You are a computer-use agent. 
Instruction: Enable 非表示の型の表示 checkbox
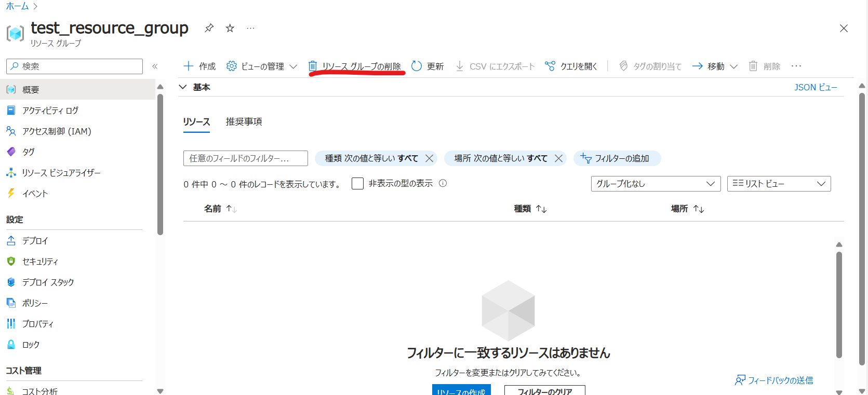coord(357,184)
